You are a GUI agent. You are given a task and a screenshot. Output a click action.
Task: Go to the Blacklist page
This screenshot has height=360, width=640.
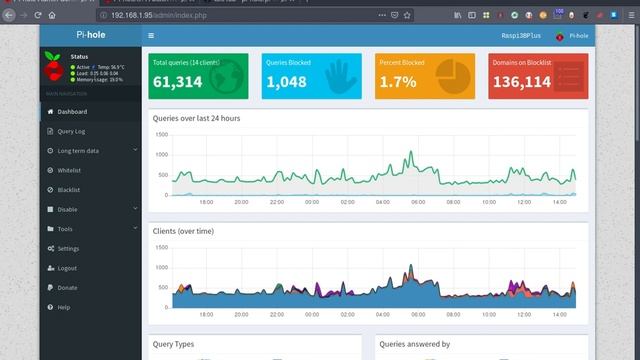click(91, 190)
